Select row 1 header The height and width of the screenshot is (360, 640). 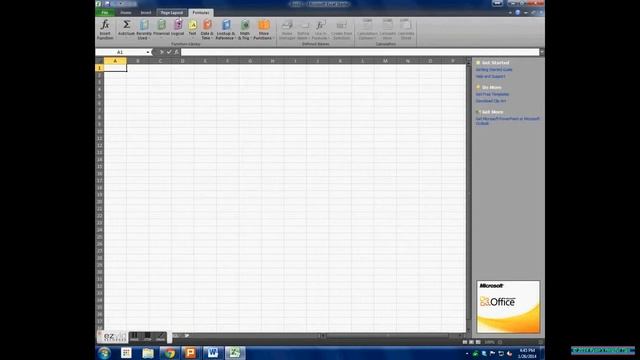click(100, 68)
